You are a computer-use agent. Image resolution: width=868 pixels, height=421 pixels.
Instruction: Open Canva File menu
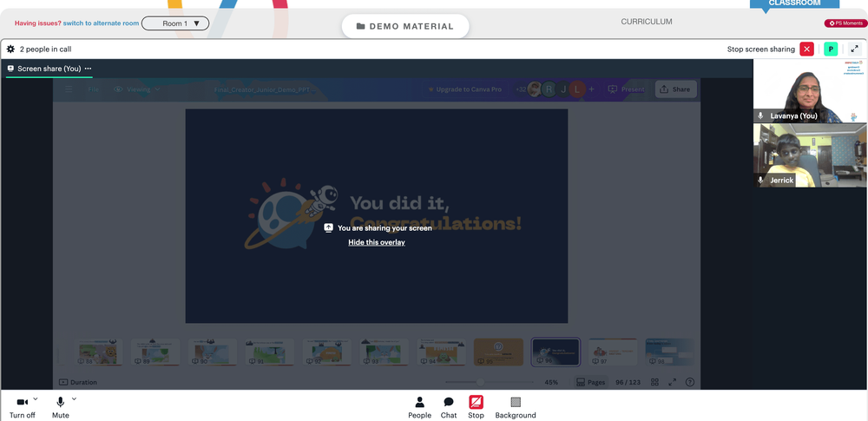[x=93, y=89]
